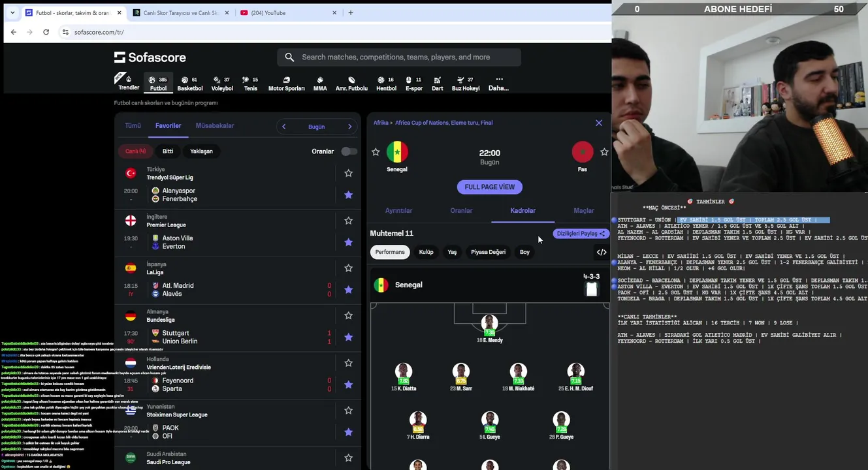
Task: Go to next day with right chevron
Action: pyautogui.click(x=349, y=127)
